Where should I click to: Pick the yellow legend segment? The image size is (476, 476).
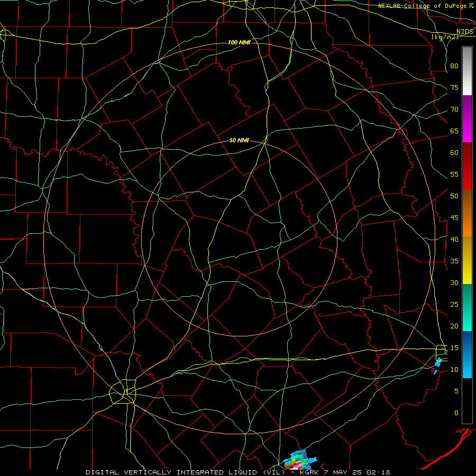(467, 260)
